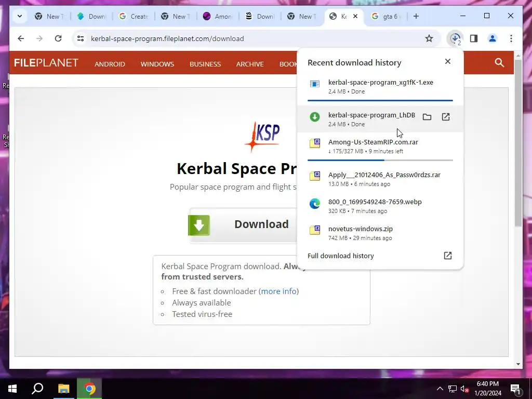Viewport: 532px width, 399px height.
Task: Click the rar icon for Apply___21012406
Action: click(x=314, y=176)
